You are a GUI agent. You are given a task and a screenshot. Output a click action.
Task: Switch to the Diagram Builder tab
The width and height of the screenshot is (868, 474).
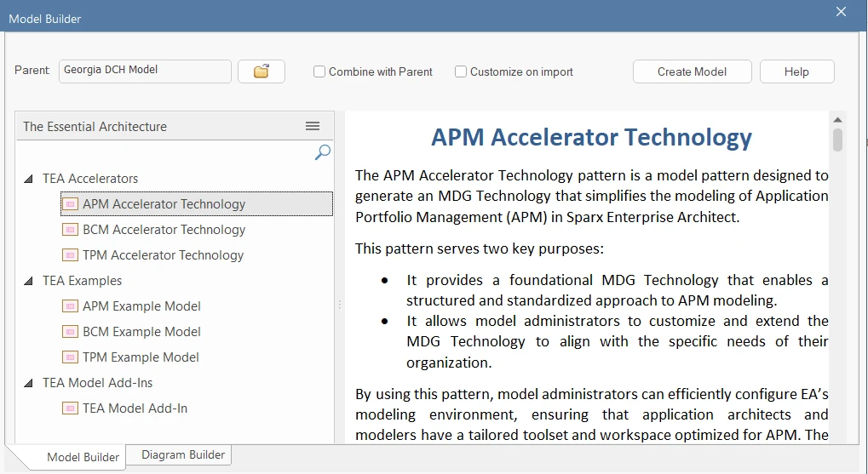tap(183, 454)
